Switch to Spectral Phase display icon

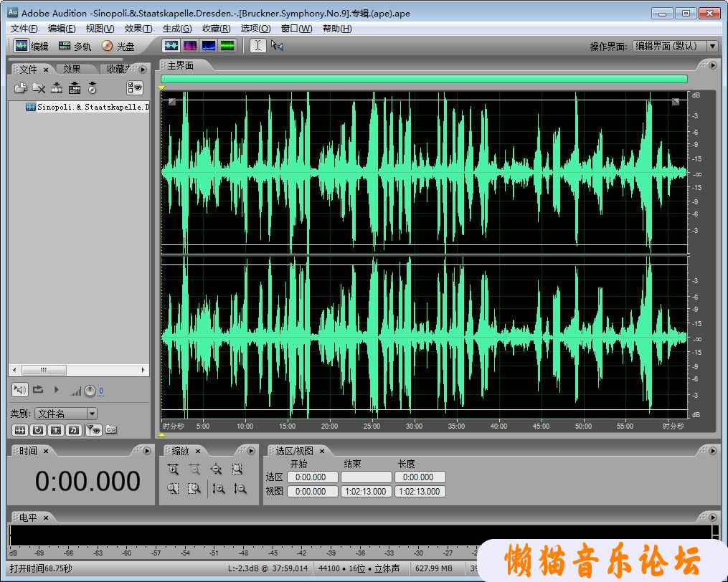(227, 45)
